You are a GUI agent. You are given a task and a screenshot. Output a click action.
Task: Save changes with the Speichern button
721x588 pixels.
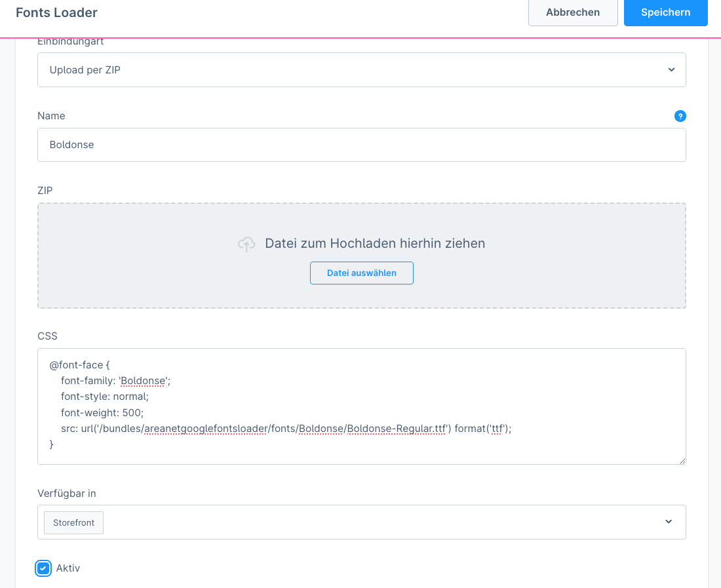tap(665, 12)
